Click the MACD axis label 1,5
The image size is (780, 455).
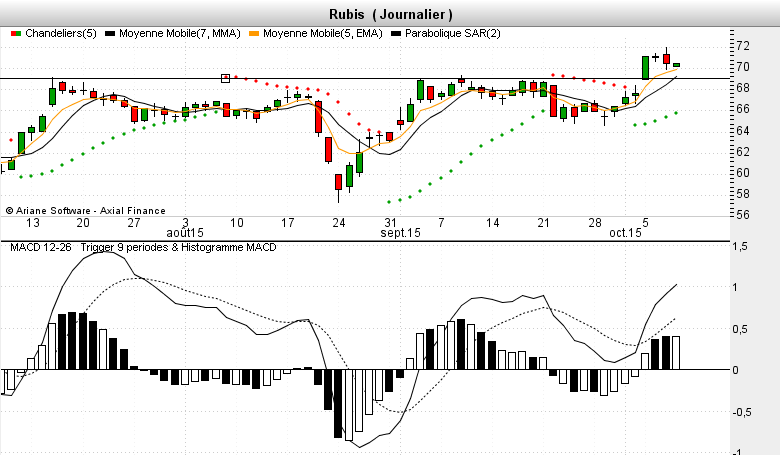coord(740,246)
